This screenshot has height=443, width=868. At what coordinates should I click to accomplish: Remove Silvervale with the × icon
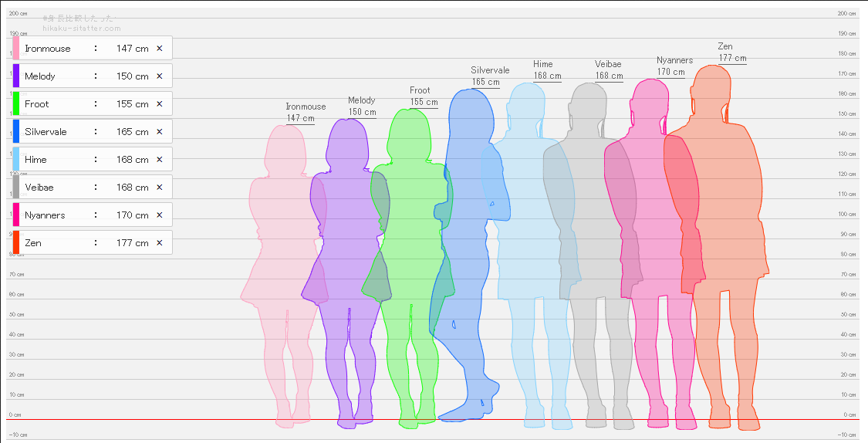click(160, 131)
